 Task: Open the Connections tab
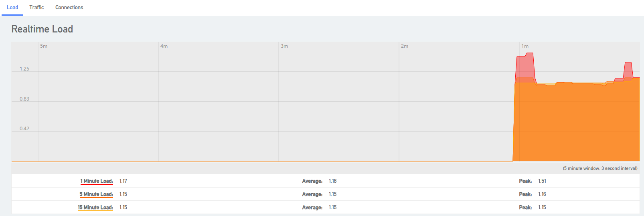tap(69, 8)
